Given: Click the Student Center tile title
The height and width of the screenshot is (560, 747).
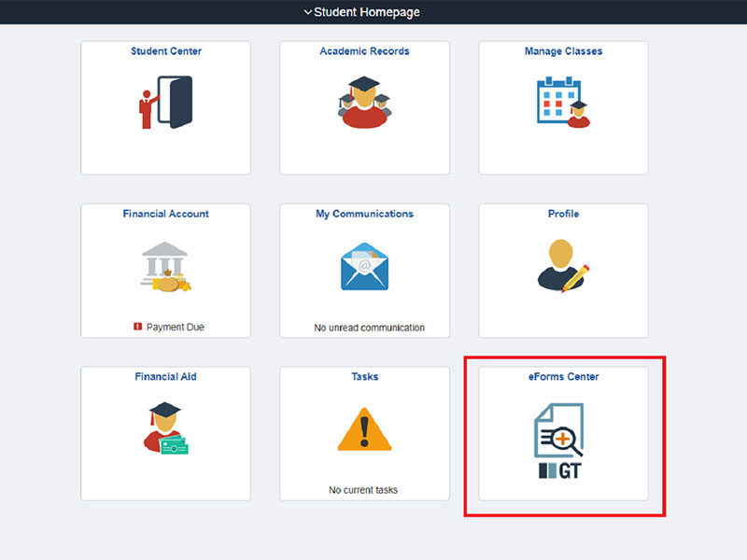Looking at the screenshot, I should pyautogui.click(x=165, y=51).
